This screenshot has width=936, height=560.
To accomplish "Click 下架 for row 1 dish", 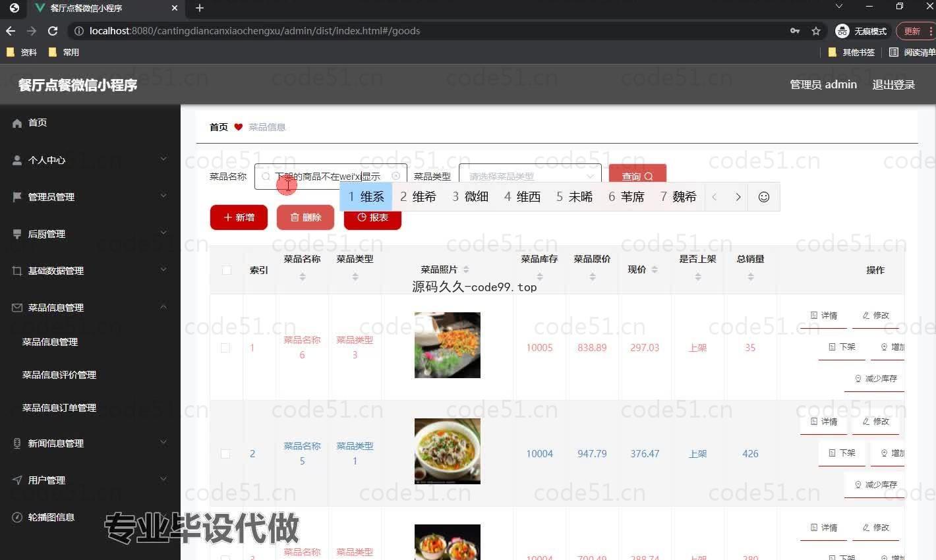I will click(842, 347).
